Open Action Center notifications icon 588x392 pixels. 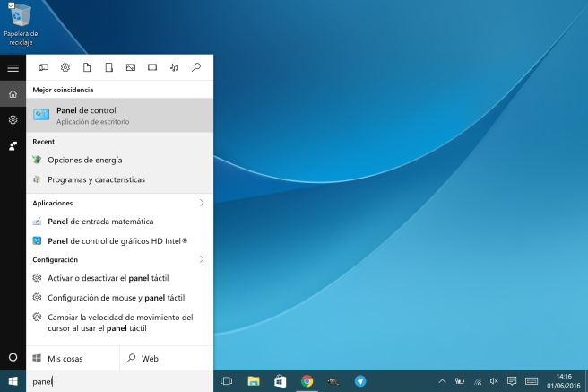pos(512,381)
